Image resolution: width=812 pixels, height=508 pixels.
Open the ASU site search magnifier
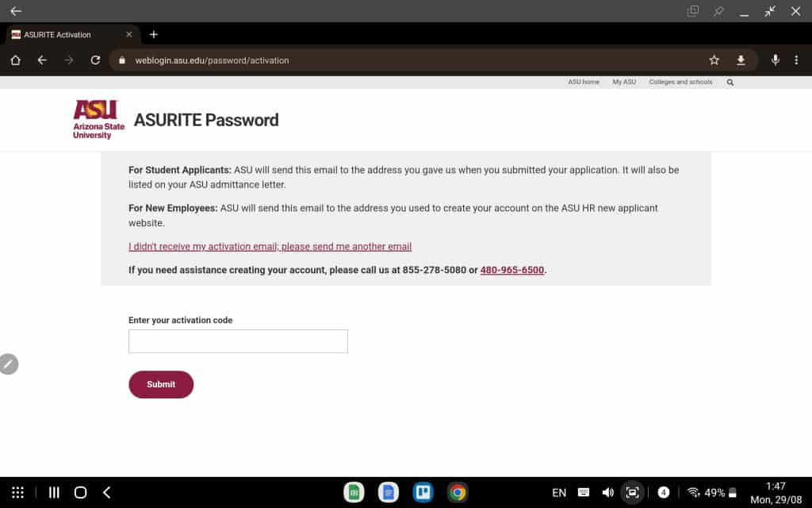click(x=730, y=81)
